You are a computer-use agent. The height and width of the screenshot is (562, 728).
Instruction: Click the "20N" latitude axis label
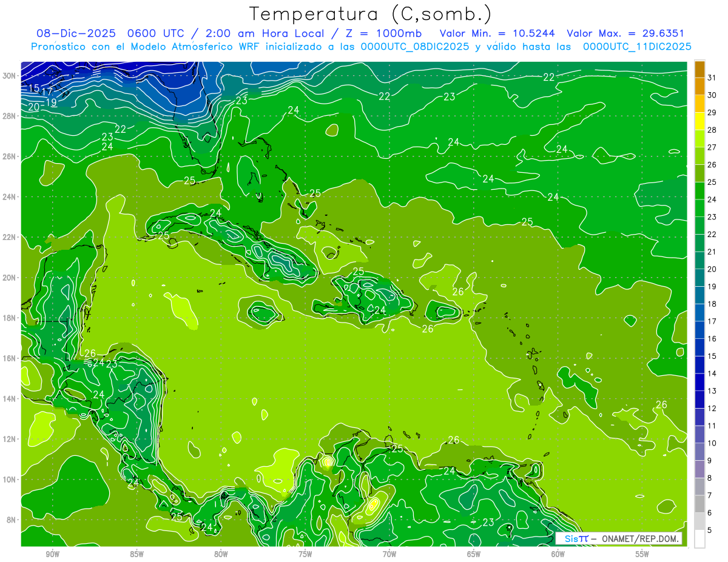[x=10, y=278]
